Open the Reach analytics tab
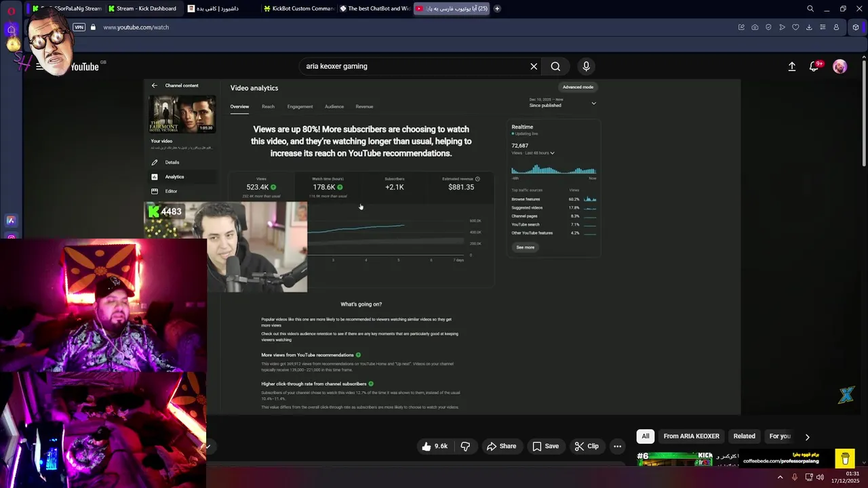Image resolution: width=868 pixels, height=488 pixels. [x=268, y=106]
